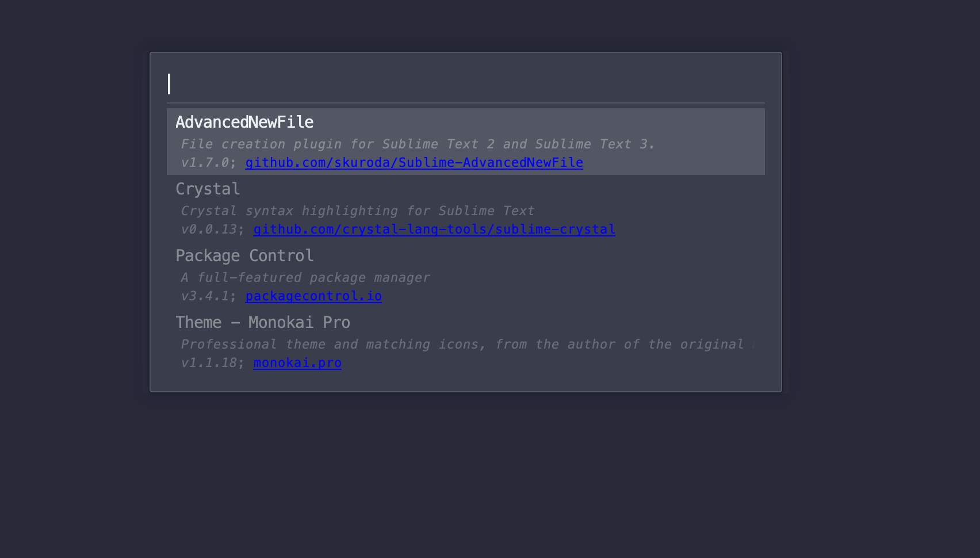Select the Package Control entry

(465, 274)
